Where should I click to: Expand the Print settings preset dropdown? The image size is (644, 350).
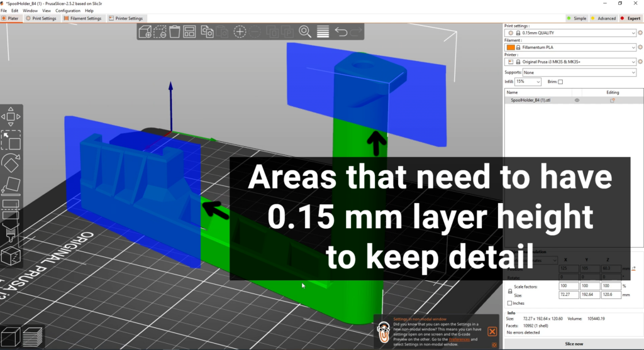click(x=633, y=32)
